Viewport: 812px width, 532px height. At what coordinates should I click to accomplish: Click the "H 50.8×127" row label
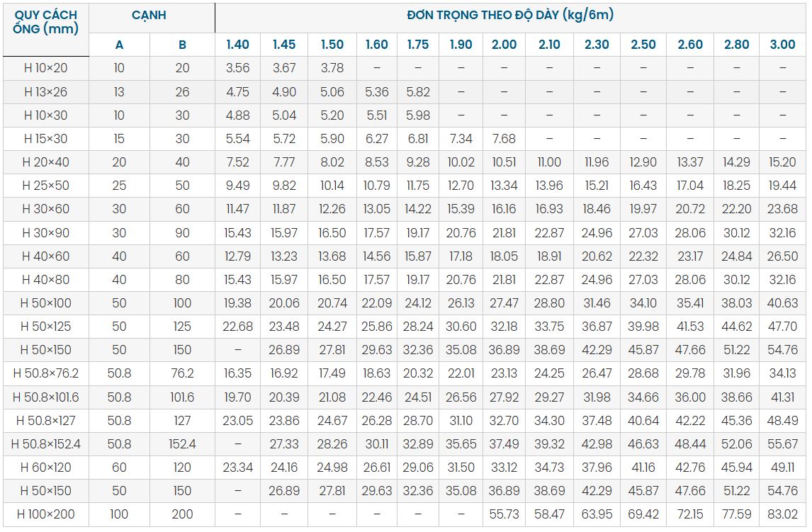pyautogui.click(x=45, y=421)
